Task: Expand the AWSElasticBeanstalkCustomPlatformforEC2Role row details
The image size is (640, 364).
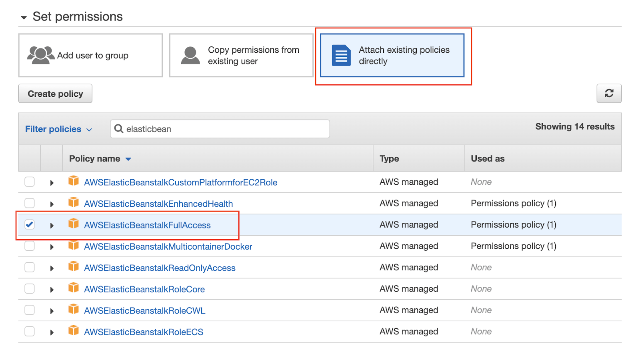Action: coord(52,183)
